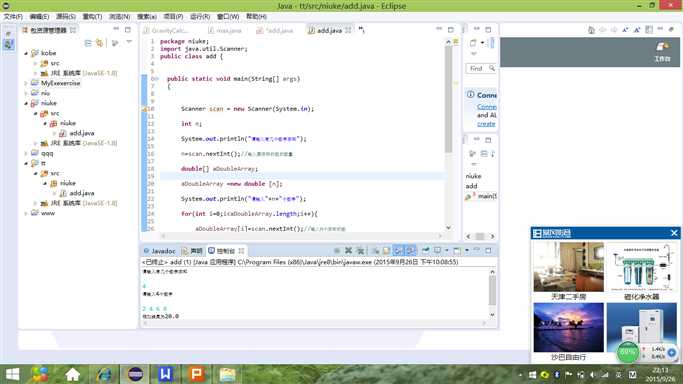The height and width of the screenshot is (384, 683).
Task: Toggle the Pin Console button
Action: (x=426, y=250)
